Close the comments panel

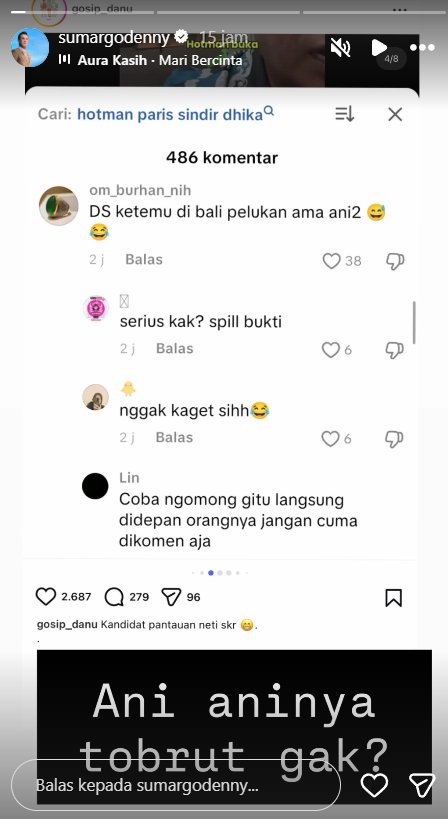point(395,114)
